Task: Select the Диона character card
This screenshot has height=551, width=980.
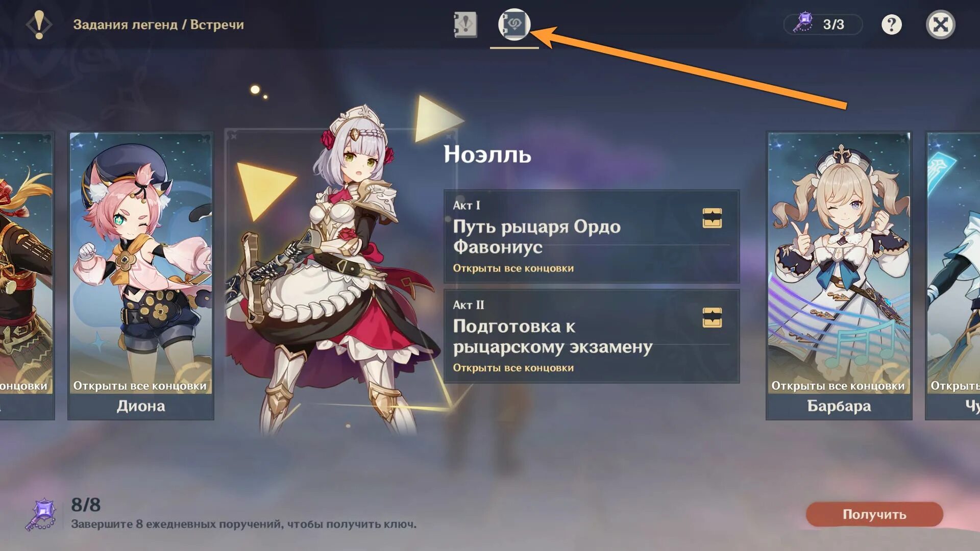Action: tap(141, 275)
